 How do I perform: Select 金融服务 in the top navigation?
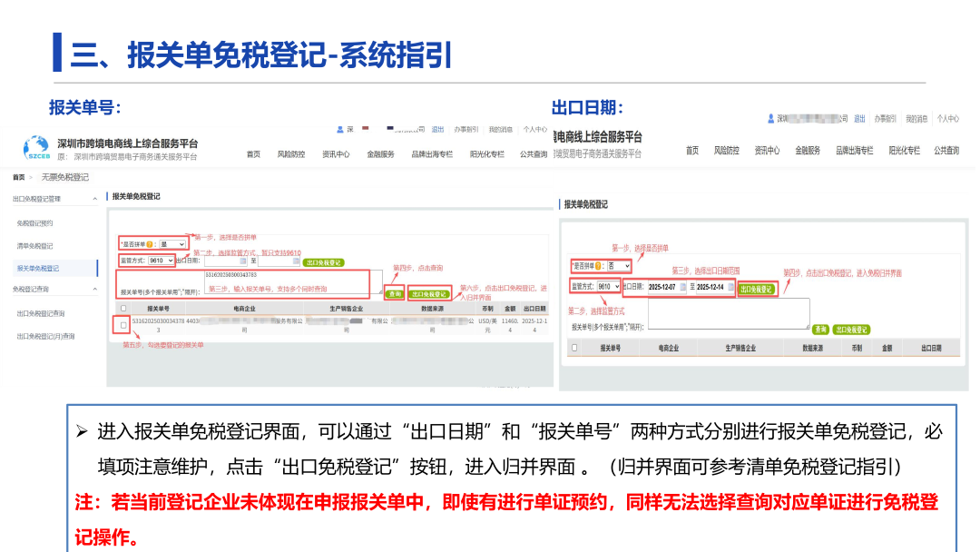click(379, 153)
